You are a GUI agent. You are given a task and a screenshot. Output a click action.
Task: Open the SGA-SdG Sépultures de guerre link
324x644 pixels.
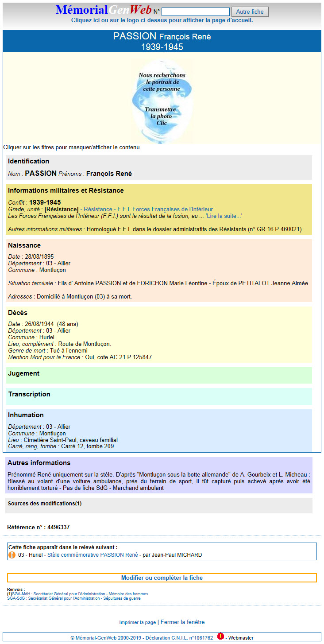coord(74,598)
